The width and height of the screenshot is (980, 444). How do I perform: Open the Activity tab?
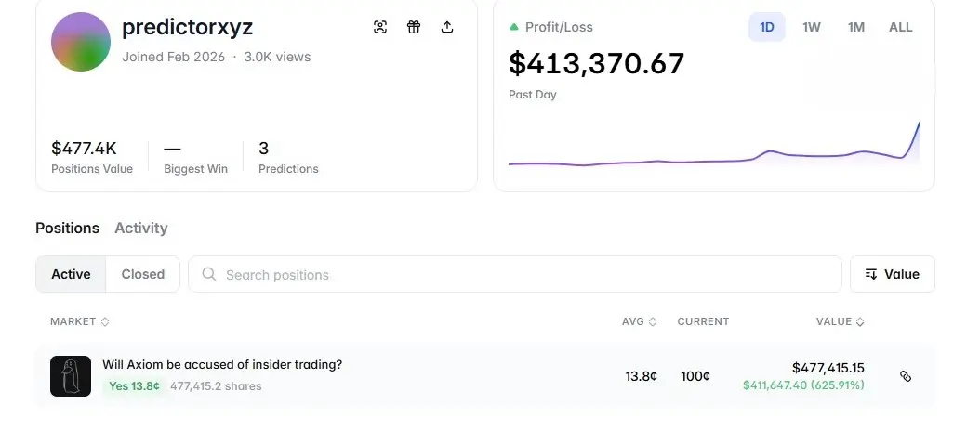point(140,228)
